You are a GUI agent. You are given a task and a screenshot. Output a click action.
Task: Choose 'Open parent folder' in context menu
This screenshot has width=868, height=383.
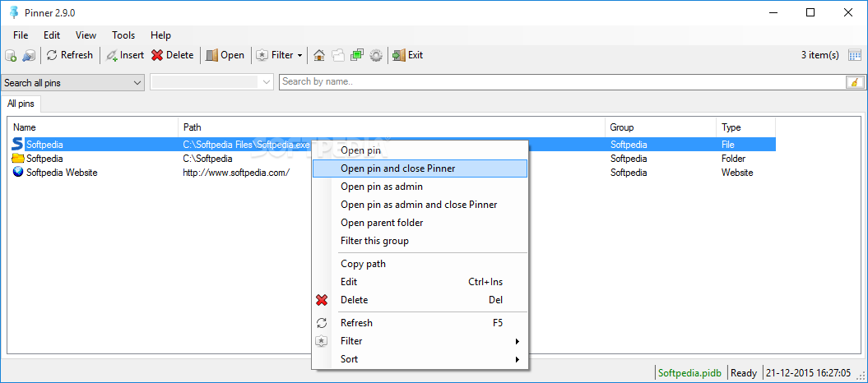click(420, 223)
